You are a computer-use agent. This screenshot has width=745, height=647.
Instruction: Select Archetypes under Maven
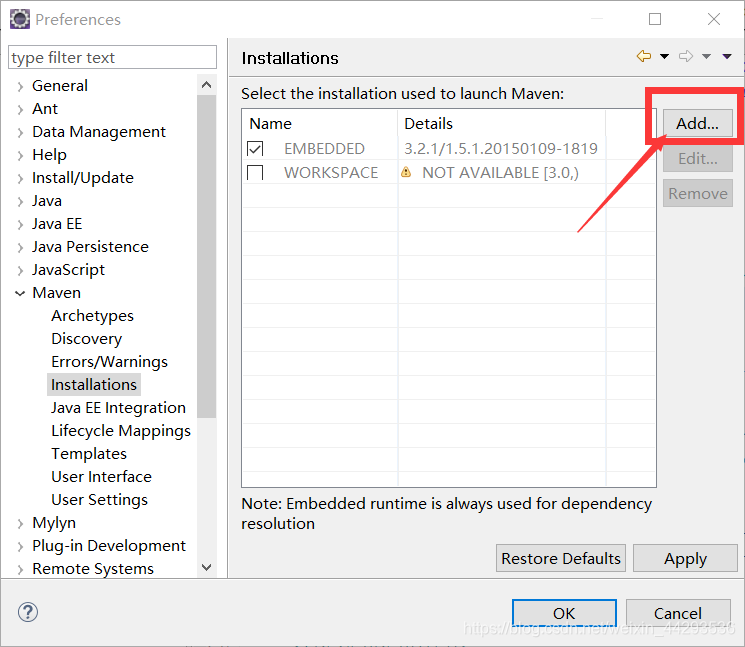click(x=92, y=316)
